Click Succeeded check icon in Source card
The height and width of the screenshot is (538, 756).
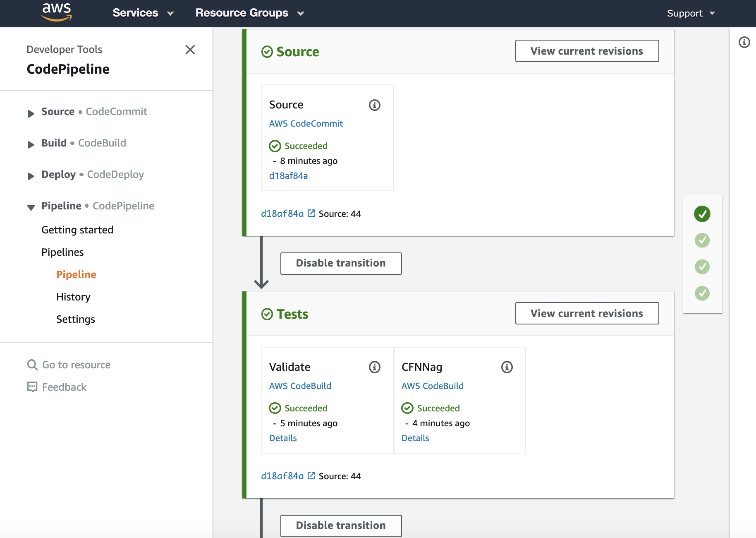point(275,146)
